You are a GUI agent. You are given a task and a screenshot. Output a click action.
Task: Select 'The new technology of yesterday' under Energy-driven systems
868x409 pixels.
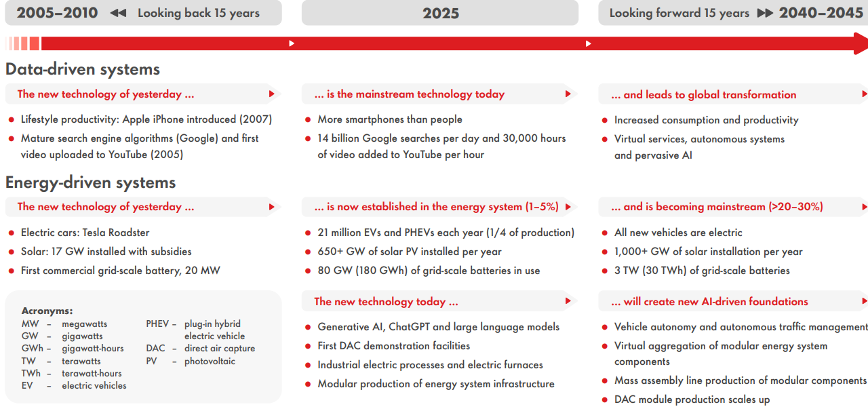click(x=106, y=207)
